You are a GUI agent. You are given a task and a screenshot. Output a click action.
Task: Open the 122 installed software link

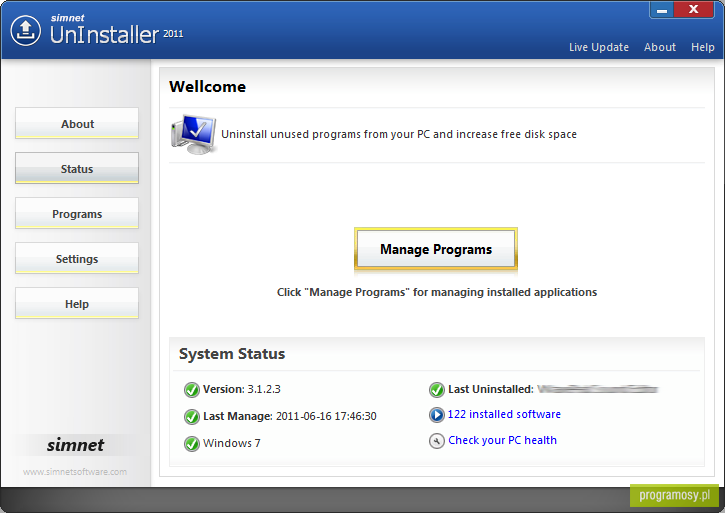click(x=504, y=414)
